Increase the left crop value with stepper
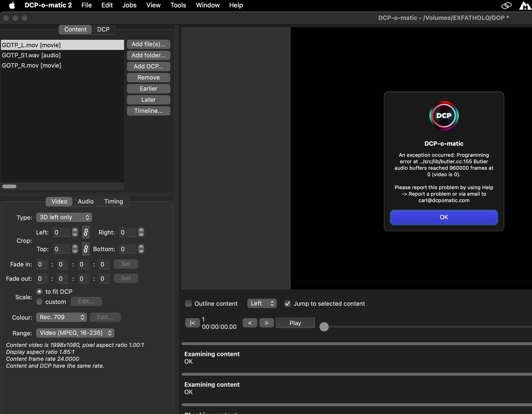 (75, 230)
